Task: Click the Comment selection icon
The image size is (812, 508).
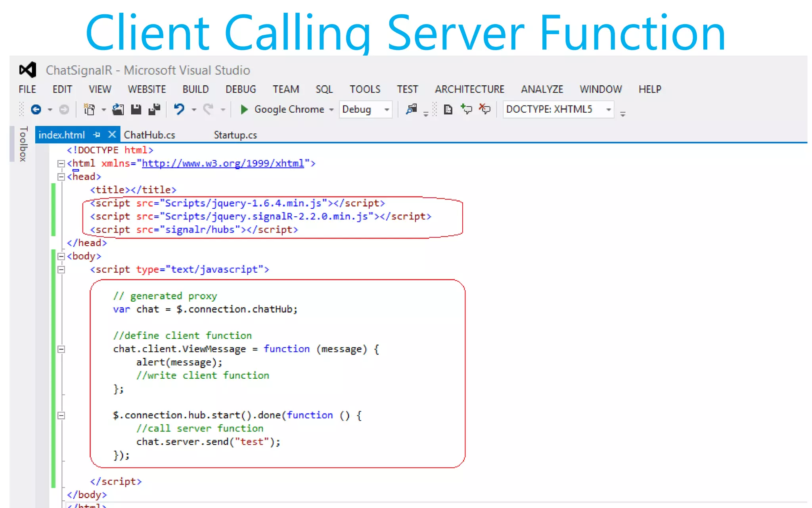Action: 466,109
